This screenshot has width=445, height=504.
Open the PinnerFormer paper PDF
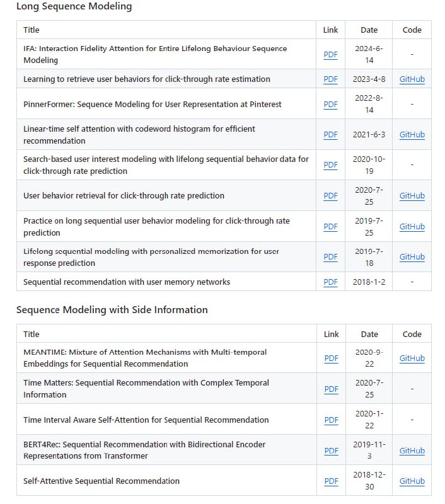point(330,104)
